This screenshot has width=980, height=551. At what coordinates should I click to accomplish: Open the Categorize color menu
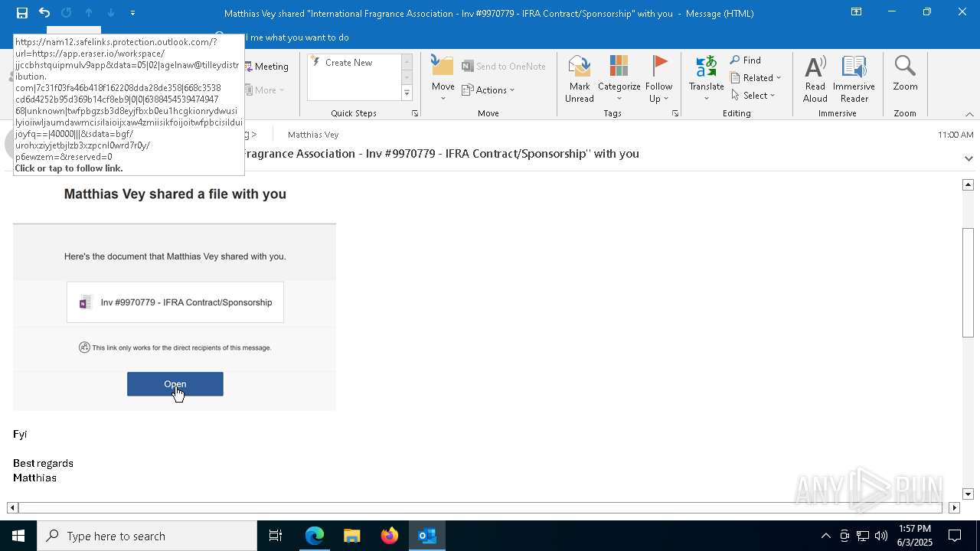pos(619,78)
